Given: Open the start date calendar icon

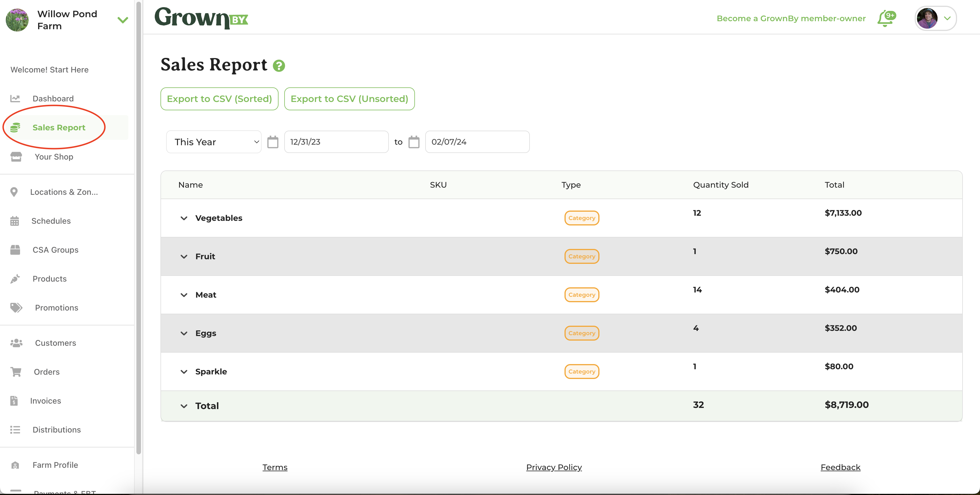Looking at the screenshot, I should point(273,142).
